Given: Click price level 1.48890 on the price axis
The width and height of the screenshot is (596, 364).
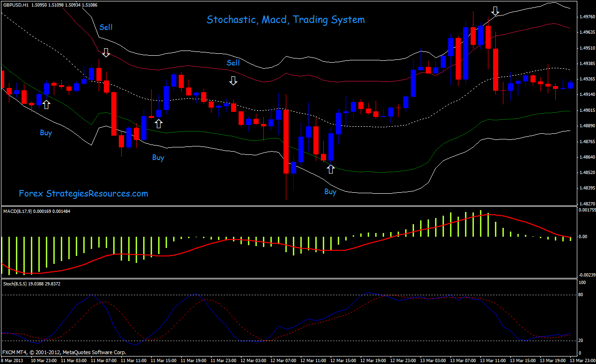Looking at the screenshot, I should pyautogui.click(x=587, y=126).
